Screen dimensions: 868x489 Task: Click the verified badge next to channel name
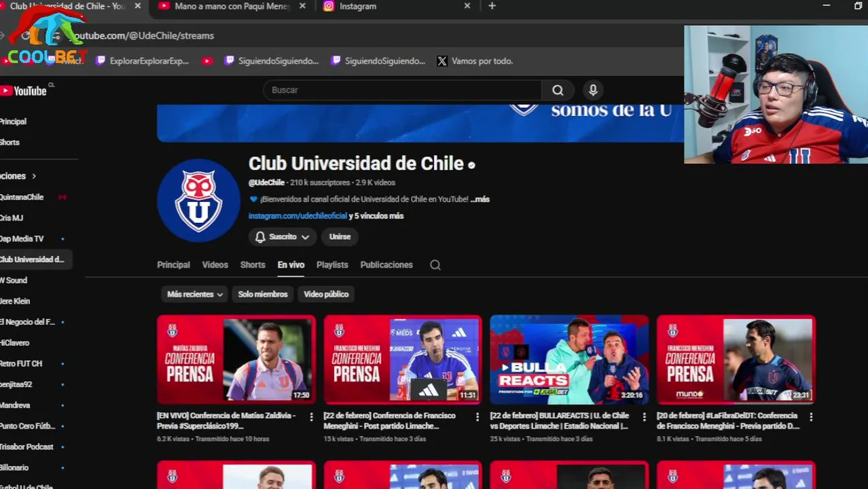click(471, 164)
